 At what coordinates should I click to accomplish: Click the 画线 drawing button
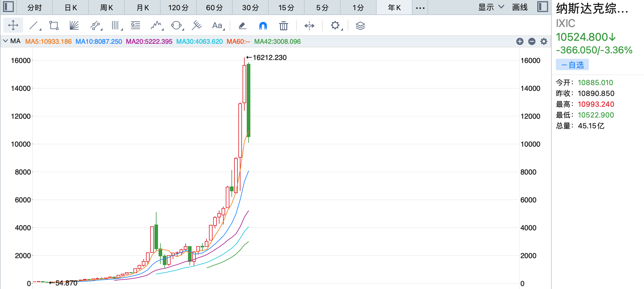[x=520, y=7]
